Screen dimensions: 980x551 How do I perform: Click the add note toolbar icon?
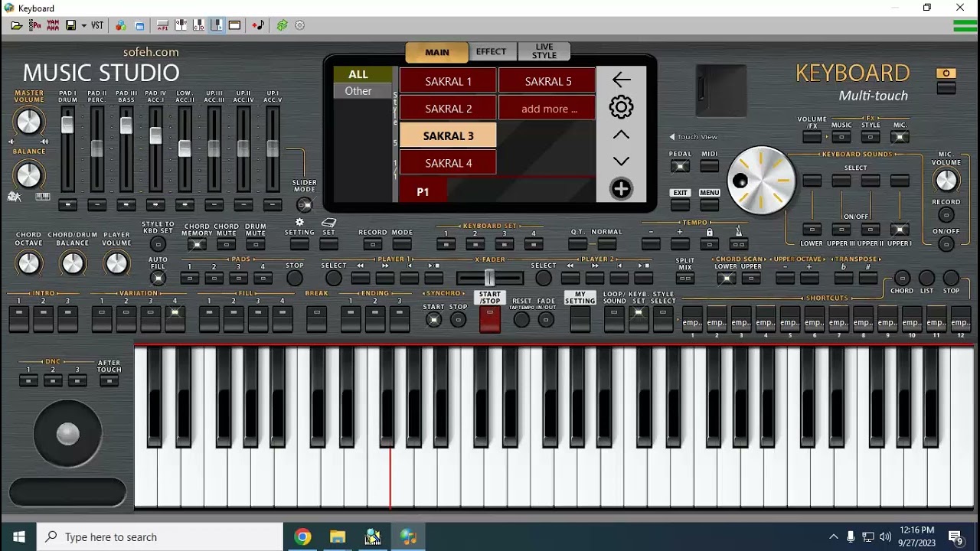click(x=258, y=25)
